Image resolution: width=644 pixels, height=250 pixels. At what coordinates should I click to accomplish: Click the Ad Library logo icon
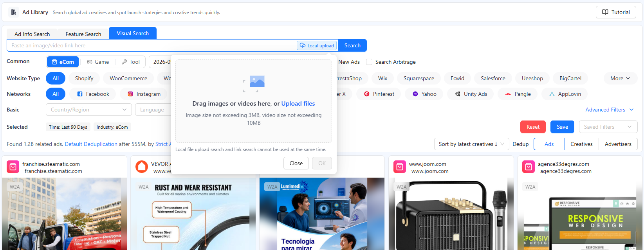[x=14, y=12]
